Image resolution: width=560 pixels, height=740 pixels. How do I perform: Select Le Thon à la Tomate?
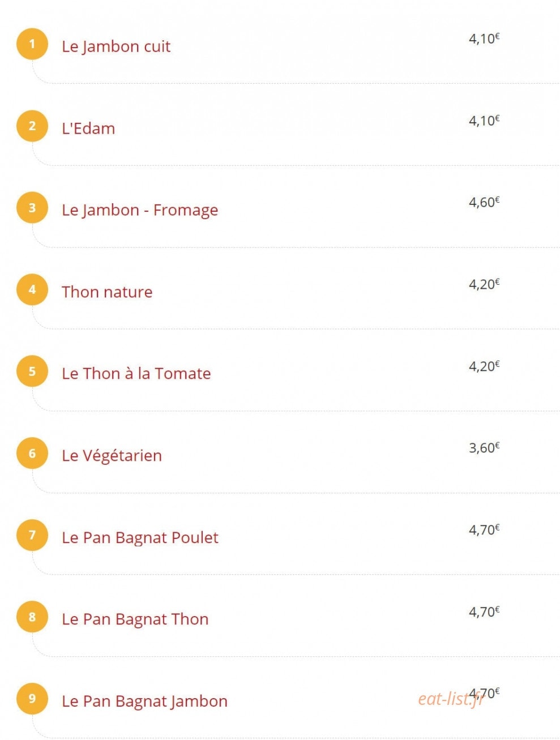click(x=136, y=374)
